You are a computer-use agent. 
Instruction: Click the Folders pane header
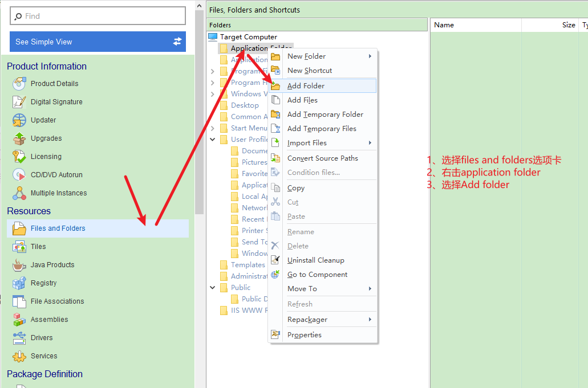coord(317,25)
